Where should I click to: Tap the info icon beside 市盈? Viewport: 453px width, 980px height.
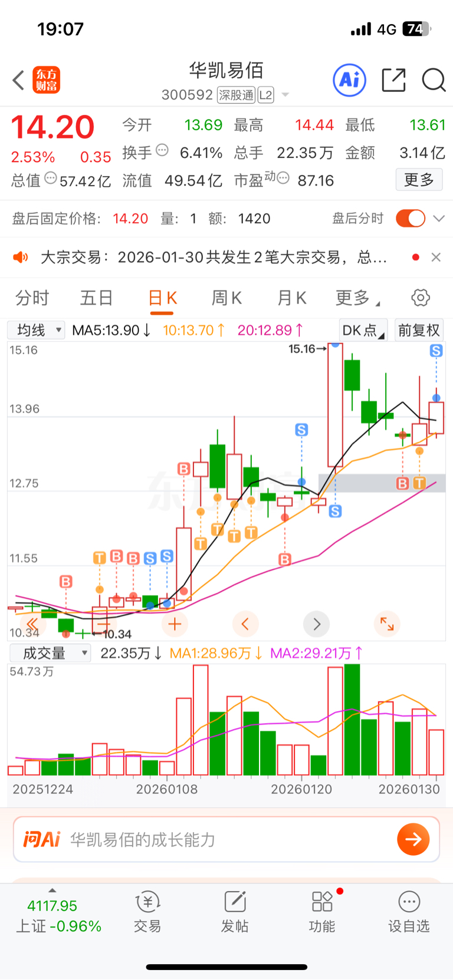point(283,178)
